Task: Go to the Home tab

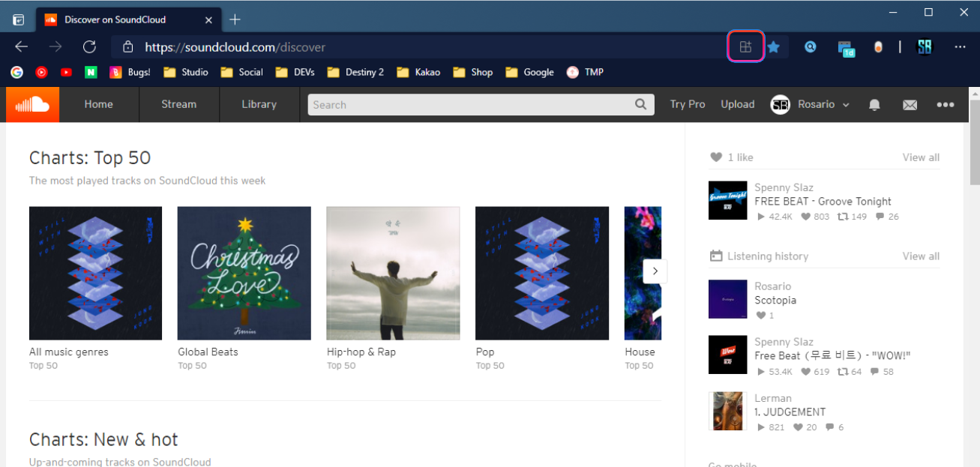Action: [x=99, y=104]
